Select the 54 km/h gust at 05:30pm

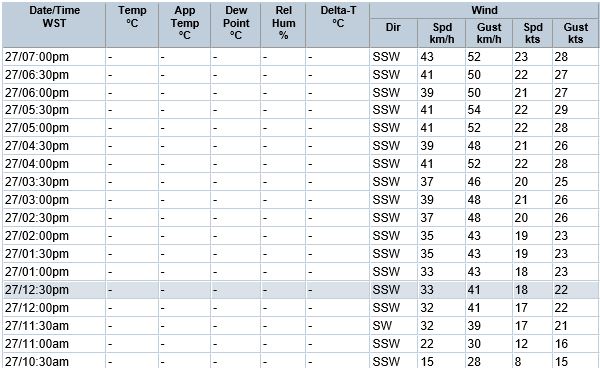[474, 110]
